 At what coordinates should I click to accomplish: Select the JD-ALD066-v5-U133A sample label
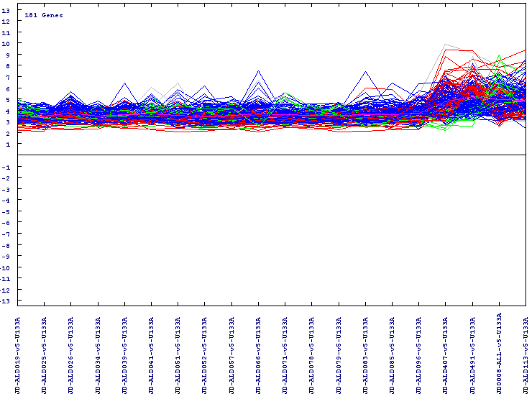(259, 354)
